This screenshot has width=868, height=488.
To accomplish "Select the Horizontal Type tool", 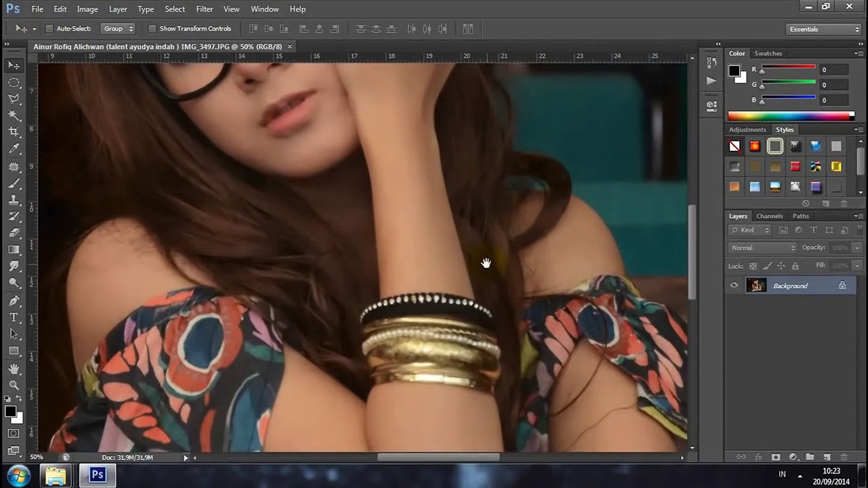I will (x=14, y=318).
